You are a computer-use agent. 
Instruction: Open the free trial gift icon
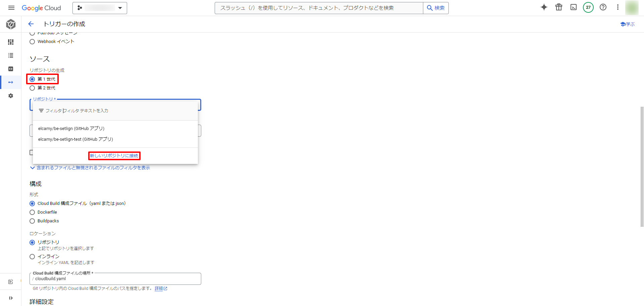click(559, 7)
